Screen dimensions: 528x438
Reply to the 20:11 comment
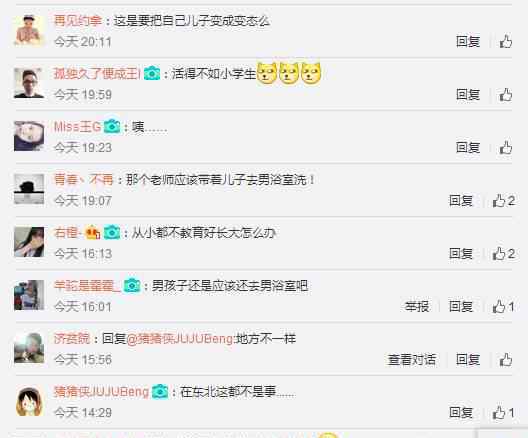point(468,41)
